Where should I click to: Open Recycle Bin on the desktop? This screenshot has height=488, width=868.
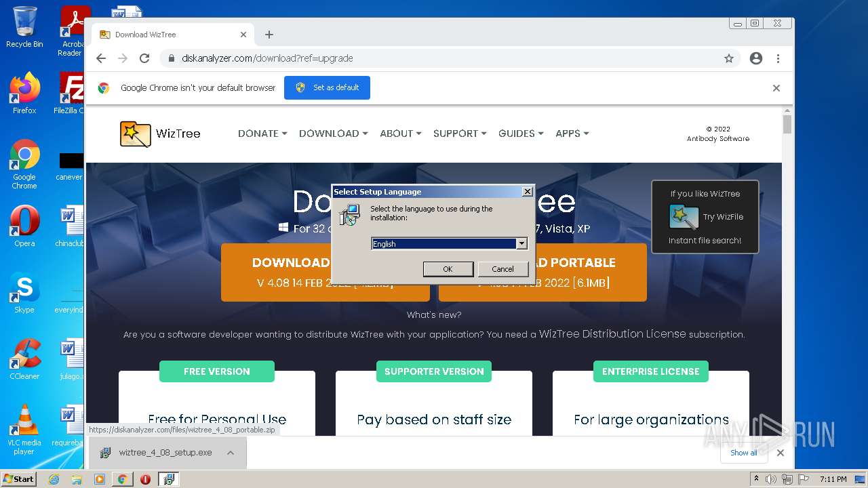(24, 27)
